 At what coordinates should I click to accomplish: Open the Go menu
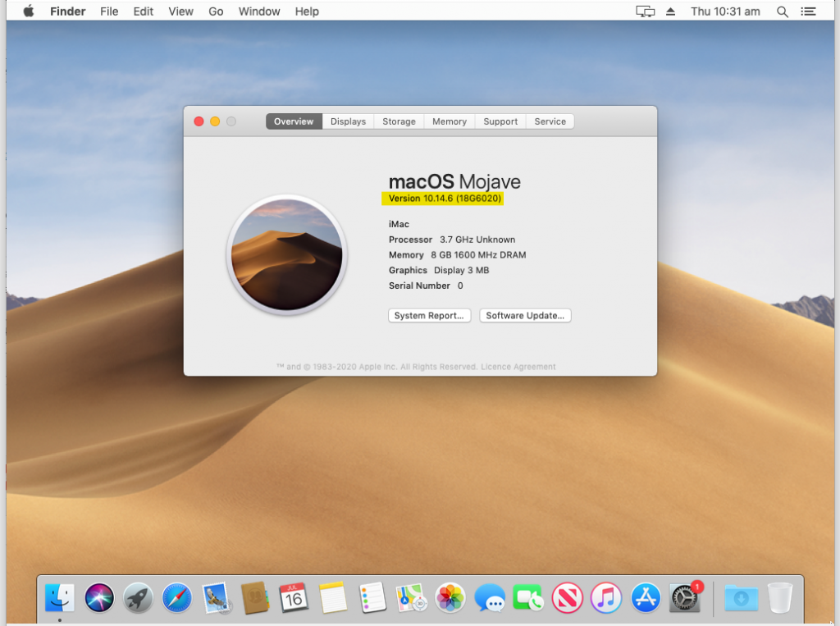(x=216, y=11)
